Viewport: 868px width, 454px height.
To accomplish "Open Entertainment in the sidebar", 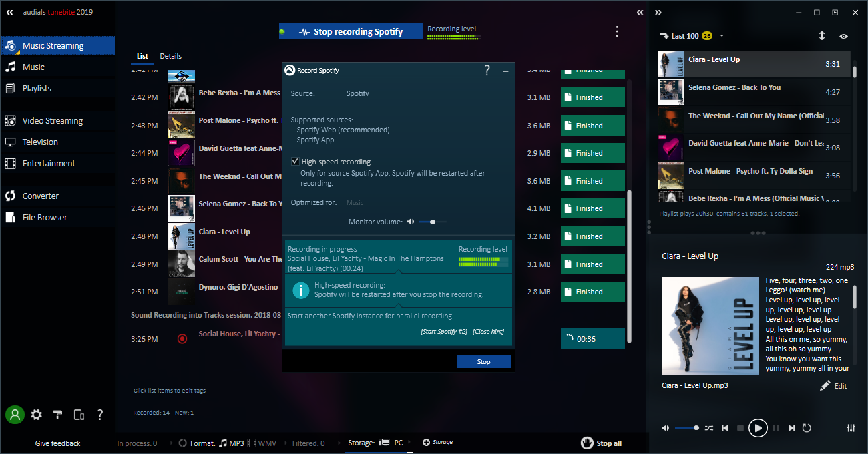I will (x=57, y=163).
